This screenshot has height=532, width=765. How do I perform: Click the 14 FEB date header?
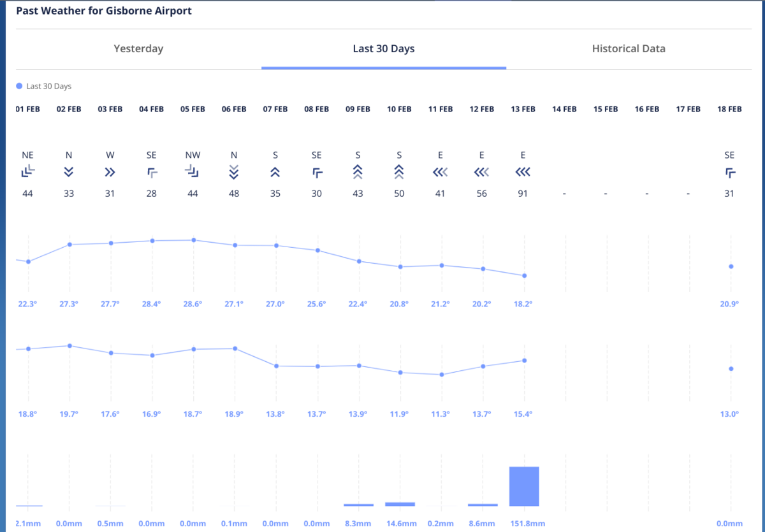[x=564, y=110]
